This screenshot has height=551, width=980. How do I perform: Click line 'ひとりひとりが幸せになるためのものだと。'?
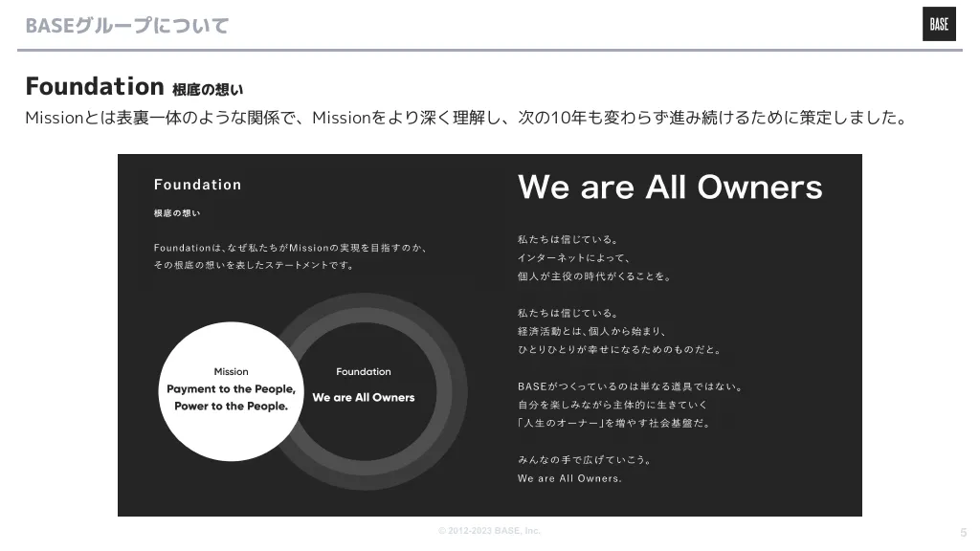pyautogui.click(x=619, y=349)
